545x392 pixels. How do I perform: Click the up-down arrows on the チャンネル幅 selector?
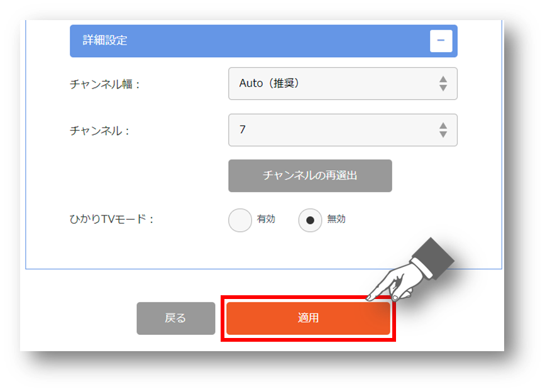tap(443, 84)
